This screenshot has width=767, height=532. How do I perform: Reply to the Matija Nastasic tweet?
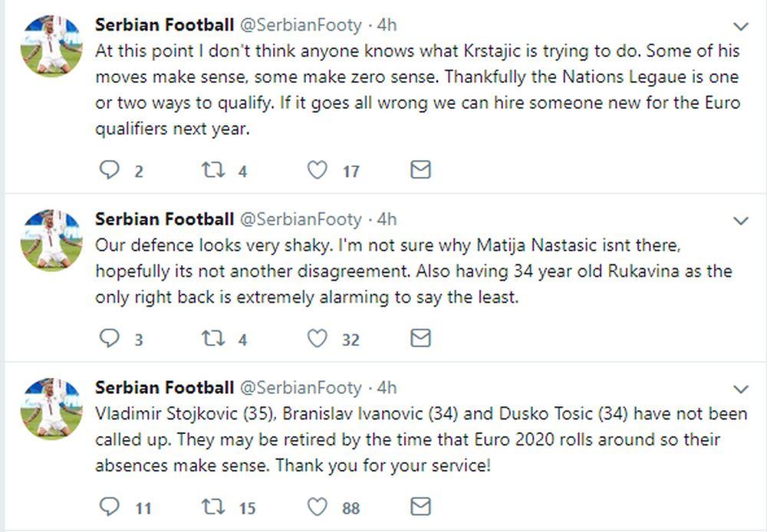pyautogui.click(x=110, y=338)
